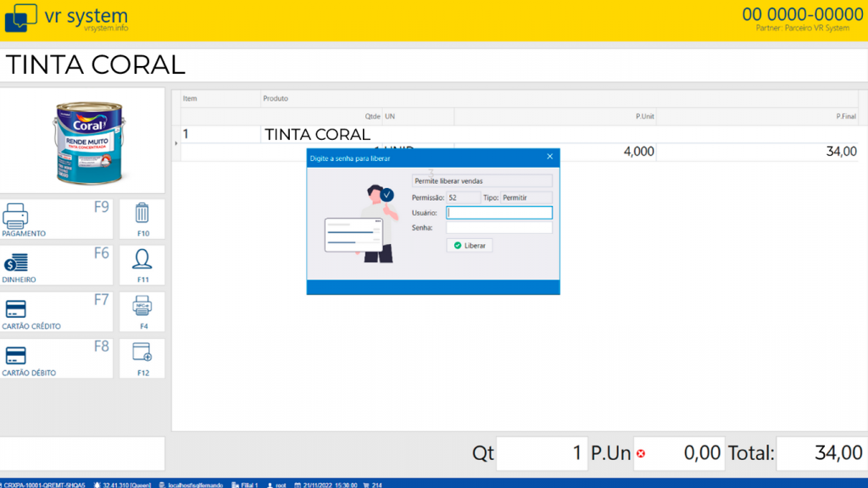Click the Coral paint can product thumbnail

(83, 140)
